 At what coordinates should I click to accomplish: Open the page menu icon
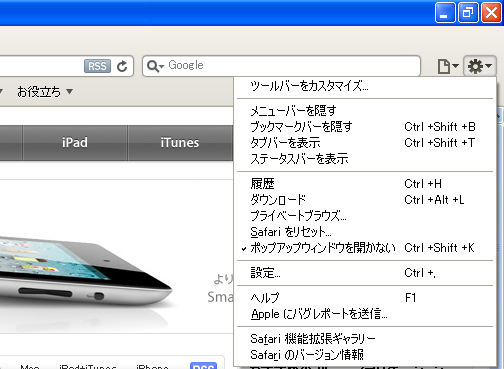(447, 66)
